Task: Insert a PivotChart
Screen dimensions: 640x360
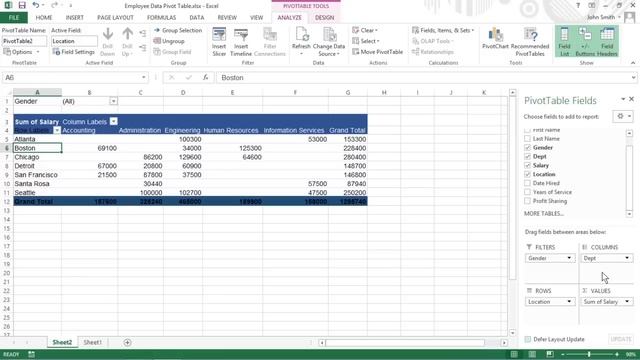Action: 495,39
